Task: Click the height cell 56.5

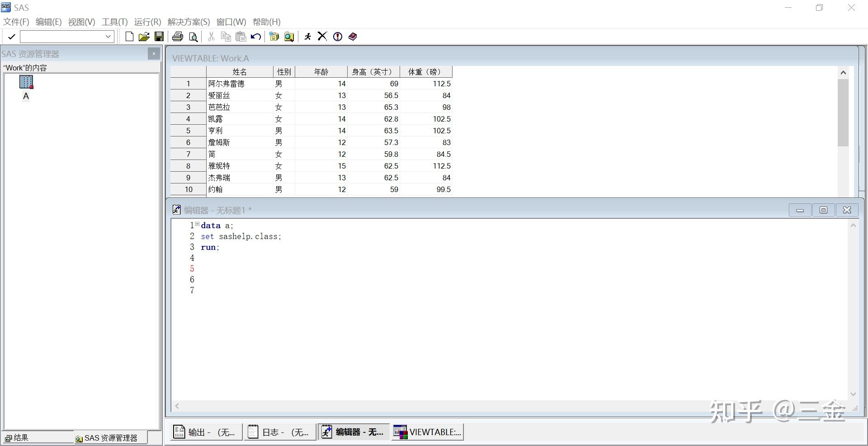Action: pos(373,95)
